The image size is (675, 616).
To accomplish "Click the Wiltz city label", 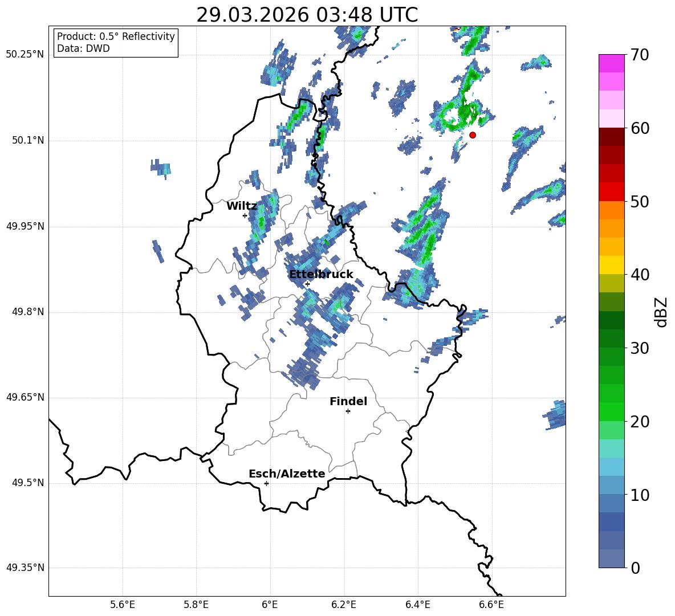I will pos(242,206).
